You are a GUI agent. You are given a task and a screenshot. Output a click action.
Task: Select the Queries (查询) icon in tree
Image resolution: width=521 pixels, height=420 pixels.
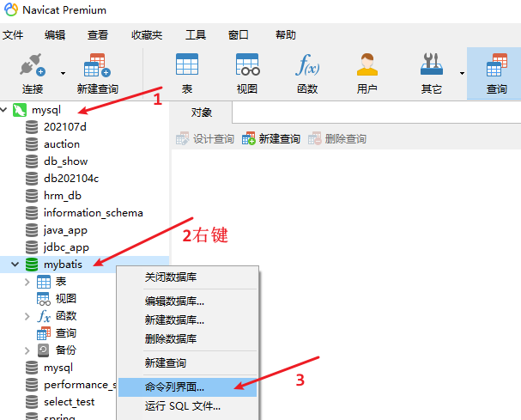click(x=44, y=333)
